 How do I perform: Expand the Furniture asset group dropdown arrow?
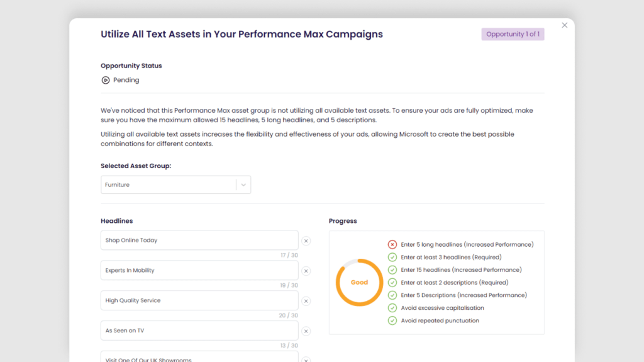pyautogui.click(x=243, y=185)
